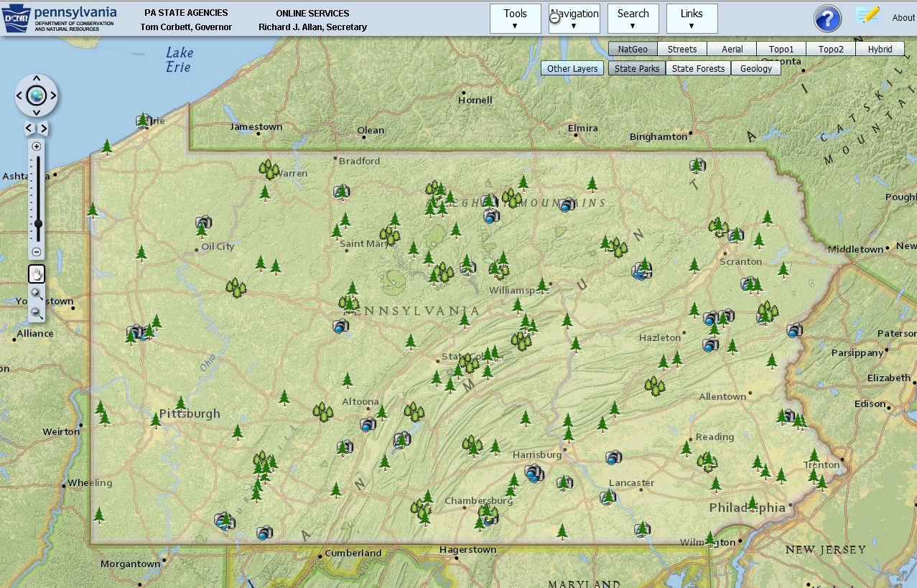The width and height of the screenshot is (917, 588).
Task: Open help via the question mark icon
Action: point(827,19)
